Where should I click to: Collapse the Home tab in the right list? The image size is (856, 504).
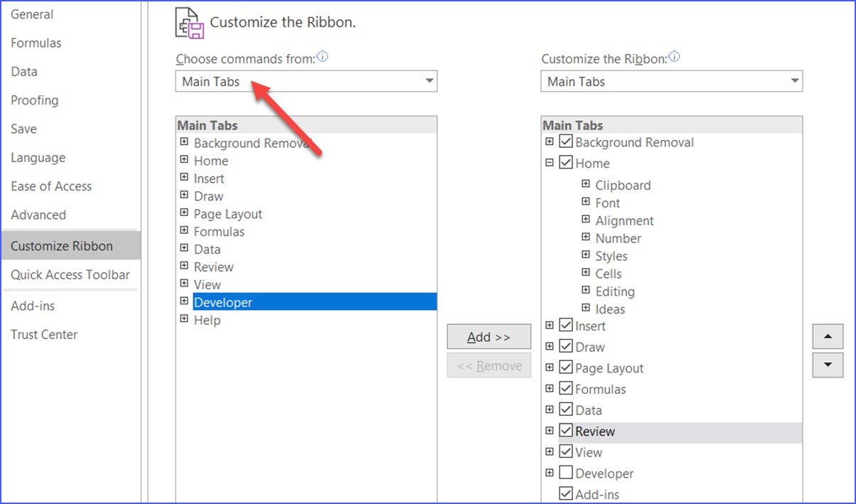pyautogui.click(x=550, y=163)
